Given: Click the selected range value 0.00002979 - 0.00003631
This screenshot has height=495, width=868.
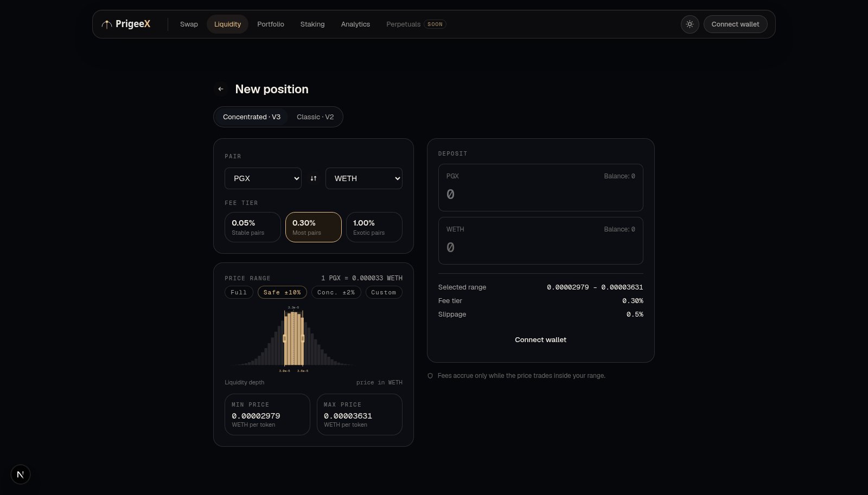Looking at the screenshot, I should [595, 287].
